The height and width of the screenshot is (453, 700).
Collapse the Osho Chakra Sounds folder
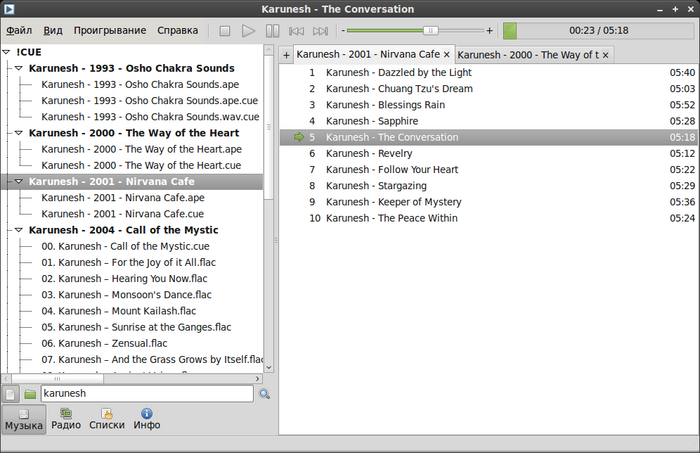coord(19,68)
